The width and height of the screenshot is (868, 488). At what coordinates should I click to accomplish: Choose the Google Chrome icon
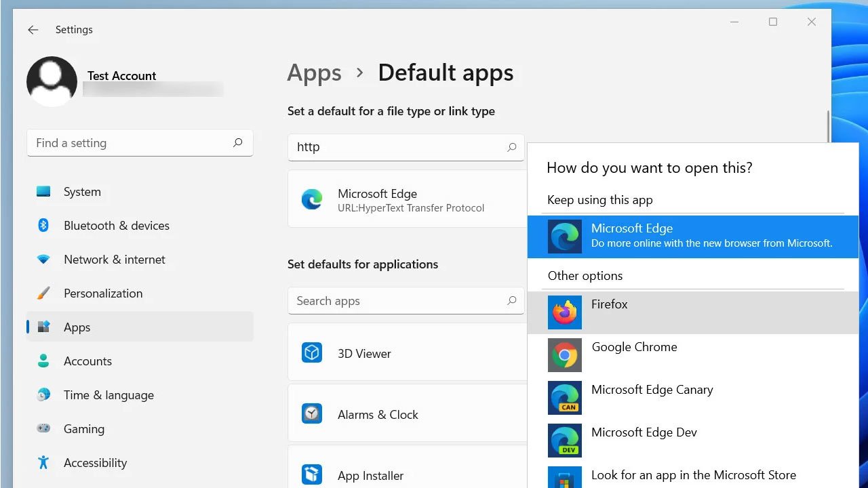coord(564,355)
